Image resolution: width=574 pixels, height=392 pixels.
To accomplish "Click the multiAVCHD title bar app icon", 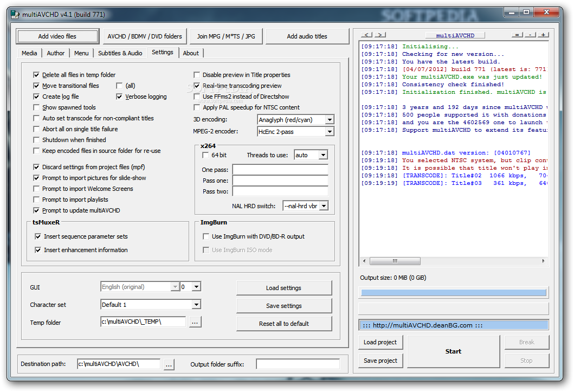I will tap(15, 14).
